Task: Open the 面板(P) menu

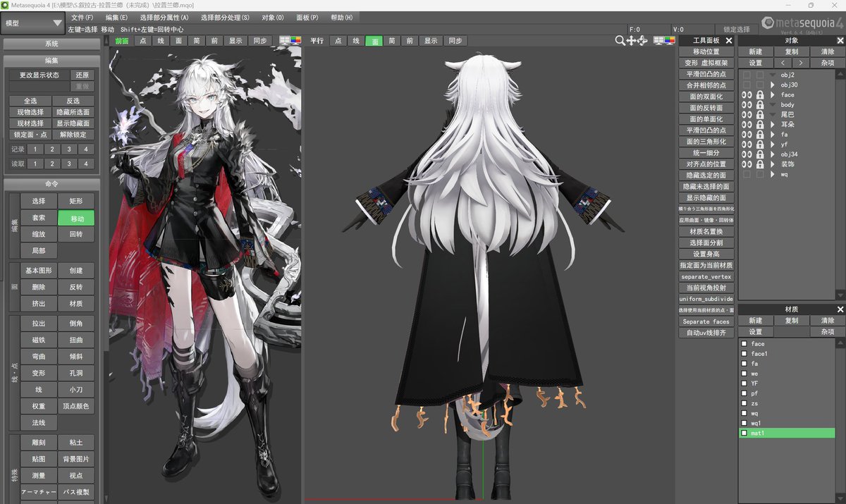Action: pos(307,18)
